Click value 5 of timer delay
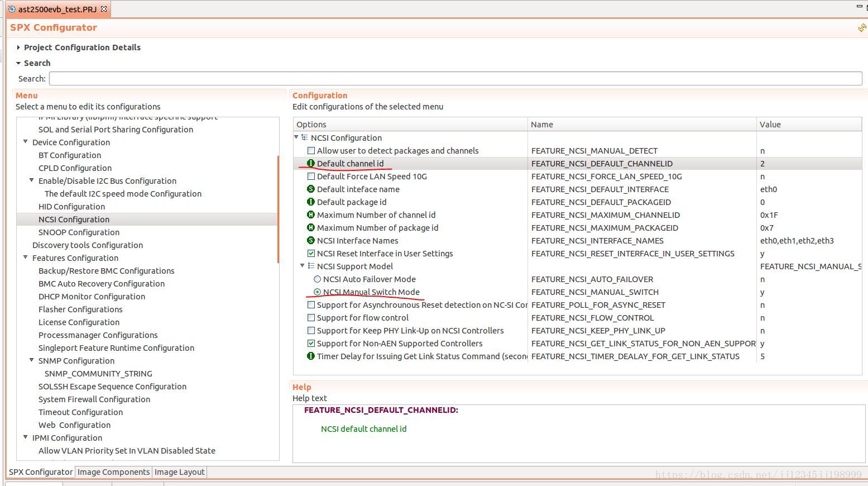This screenshot has width=868, height=486. (763, 356)
